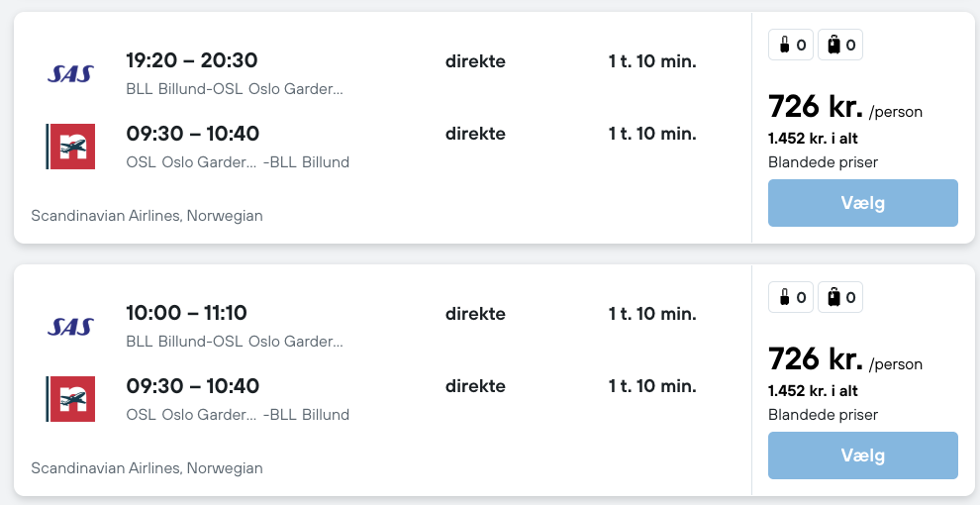Click cabin bag icon in first card
Screen dimensions: 980x505
tap(784, 45)
